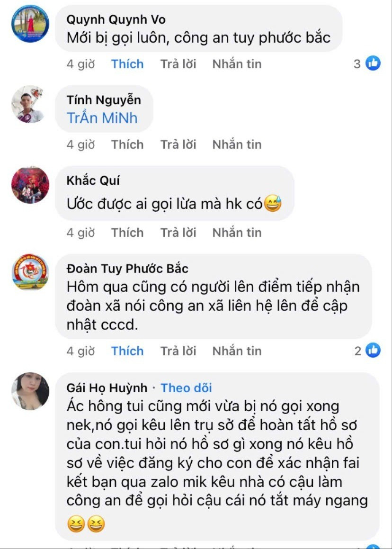Open Khắc Quí's profile picture
This screenshot has height=549, width=392.
click(x=30, y=185)
